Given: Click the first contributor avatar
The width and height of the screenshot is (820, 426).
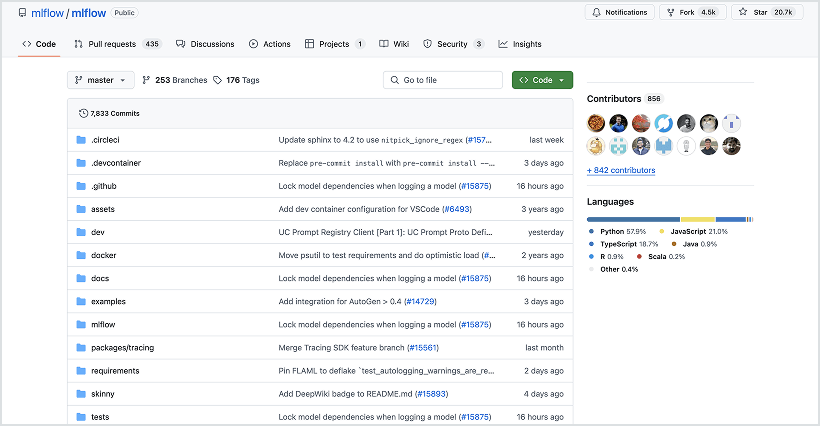Looking at the screenshot, I should 595,123.
